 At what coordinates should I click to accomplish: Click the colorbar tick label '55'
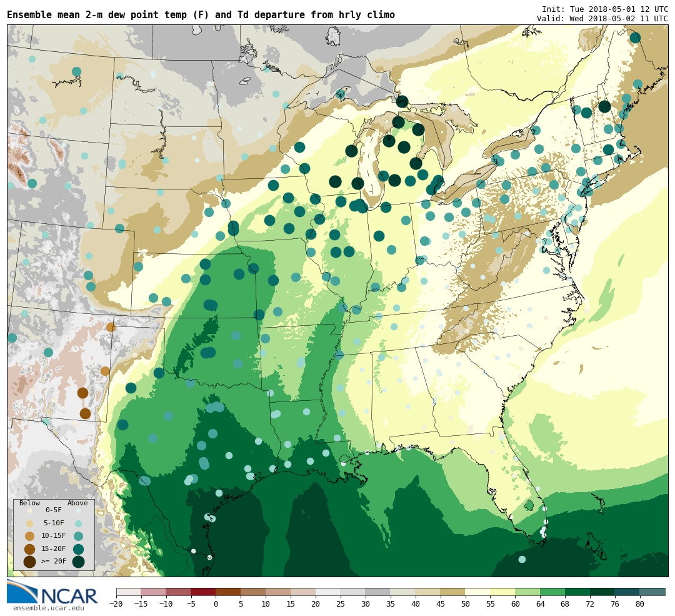tap(491, 604)
